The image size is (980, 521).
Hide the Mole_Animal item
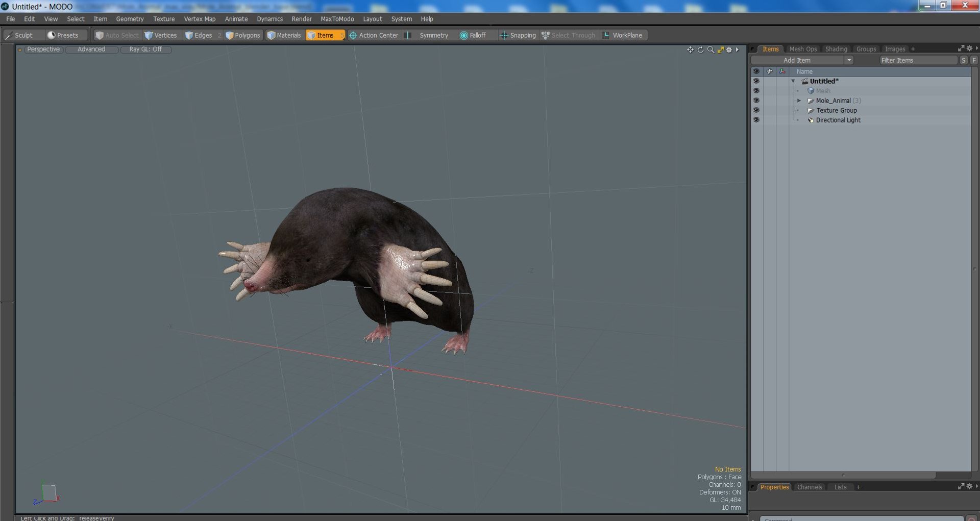[x=756, y=101]
